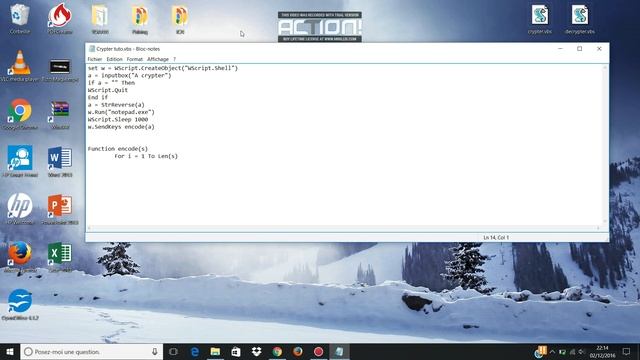The height and width of the screenshot is (360, 640).
Task: Click the network icon in the system tray
Action: 572,352
